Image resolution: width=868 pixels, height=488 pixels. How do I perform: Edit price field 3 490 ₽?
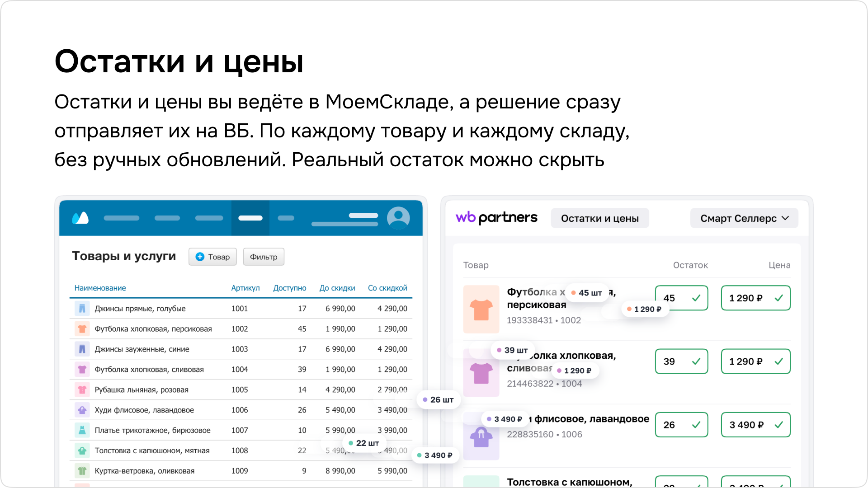756,425
